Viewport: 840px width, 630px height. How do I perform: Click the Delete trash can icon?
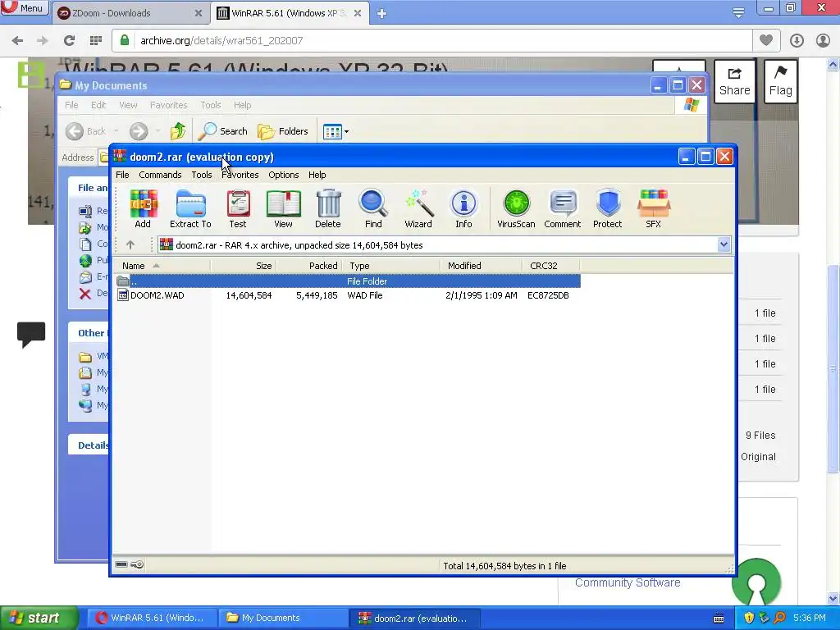tap(328, 209)
